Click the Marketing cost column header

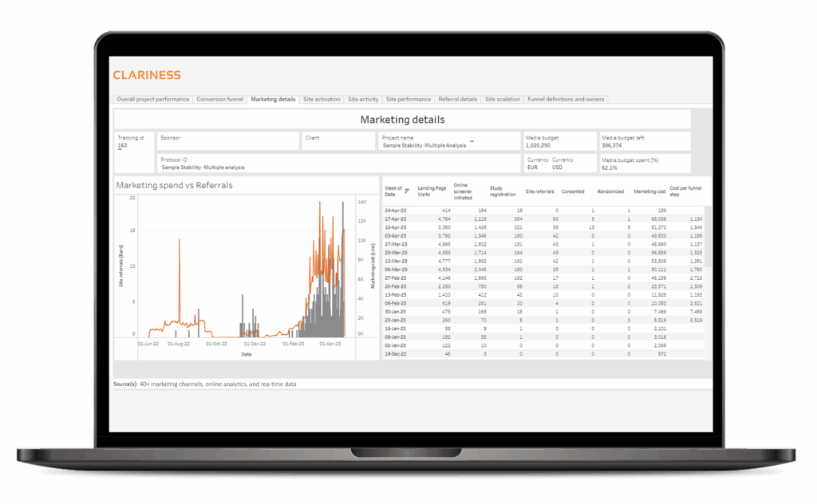[x=649, y=191]
